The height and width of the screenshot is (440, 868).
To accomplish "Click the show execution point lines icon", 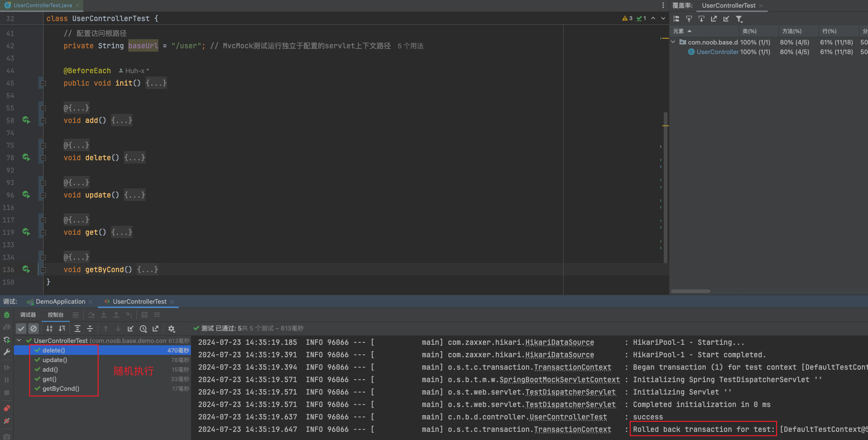I will (x=76, y=315).
